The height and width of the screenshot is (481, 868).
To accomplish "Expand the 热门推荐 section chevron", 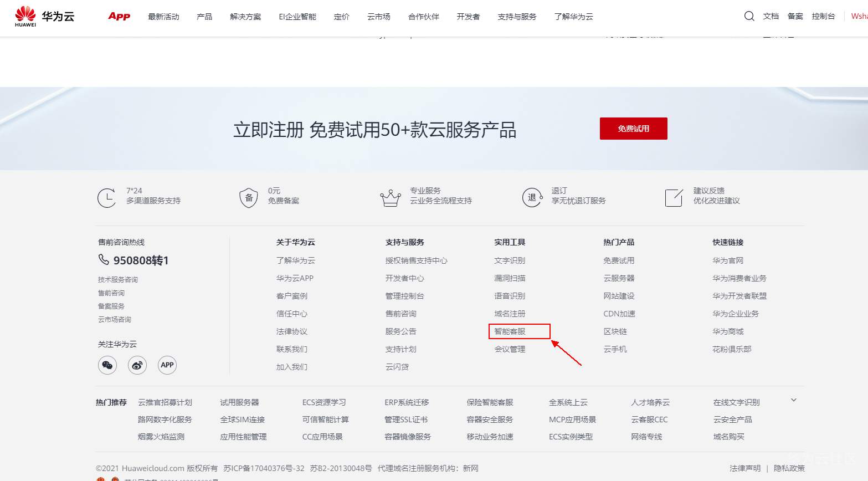I will [x=793, y=400].
